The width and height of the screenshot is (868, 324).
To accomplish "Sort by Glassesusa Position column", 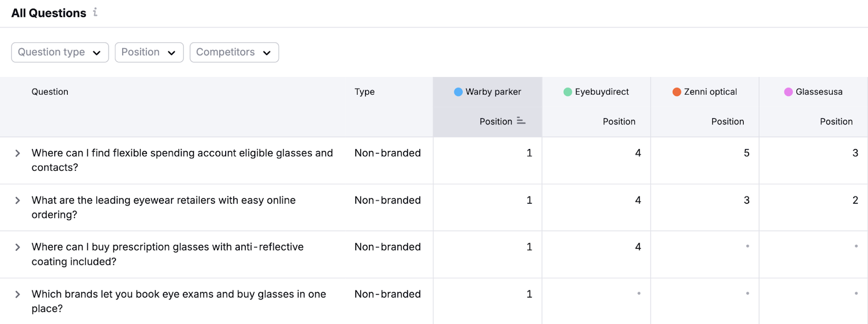I will tap(836, 121).
